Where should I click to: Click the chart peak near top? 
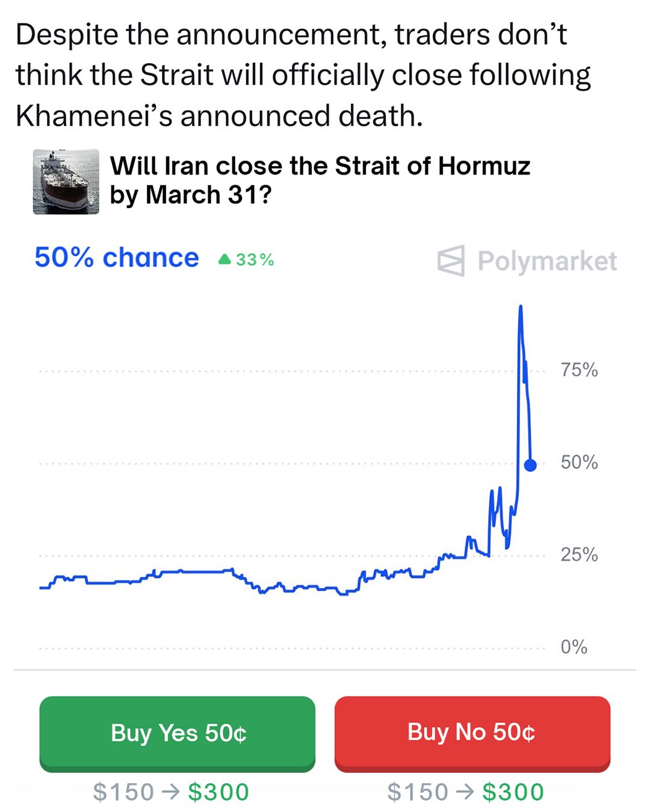pos(521,308)
